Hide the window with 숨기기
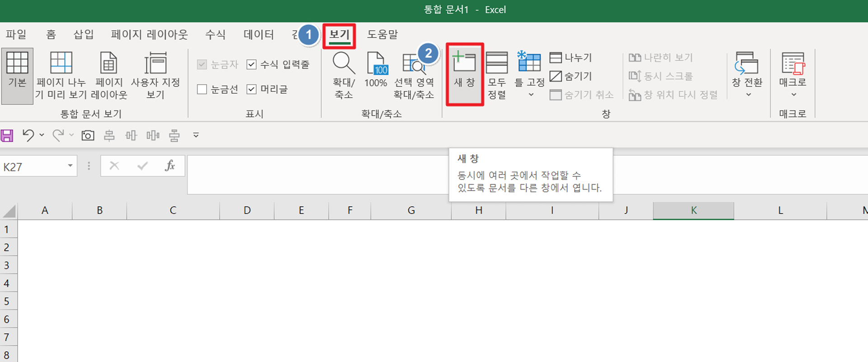The height and width of the screenshot is (362, 868). [571, 76]
